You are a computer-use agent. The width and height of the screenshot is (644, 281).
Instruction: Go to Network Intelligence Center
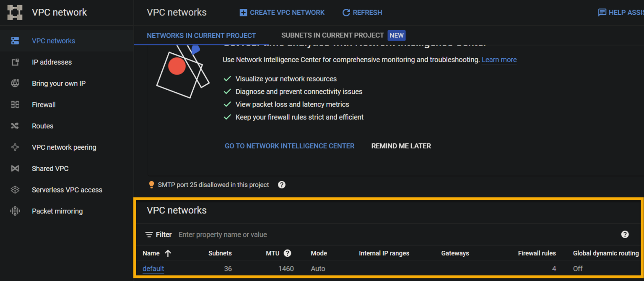click(x=289, y=146)
